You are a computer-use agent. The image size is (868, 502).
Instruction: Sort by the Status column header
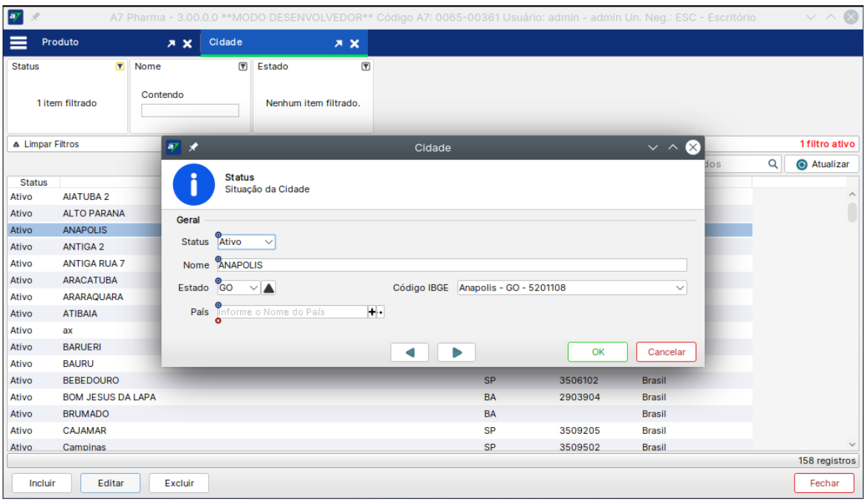[33, 183]
